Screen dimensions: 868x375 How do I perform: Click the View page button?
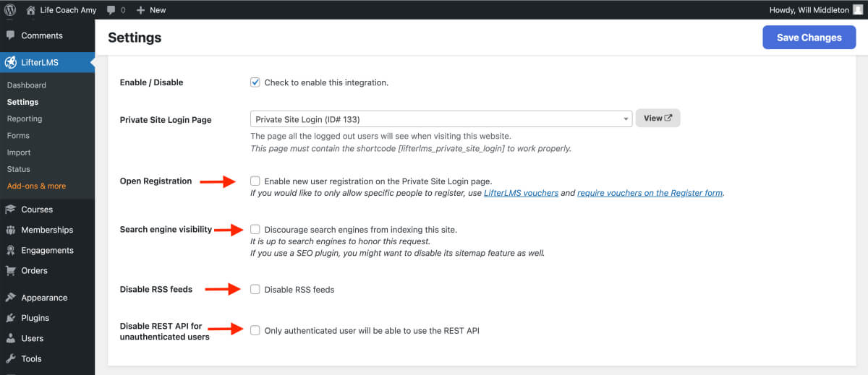click(658, 118)
